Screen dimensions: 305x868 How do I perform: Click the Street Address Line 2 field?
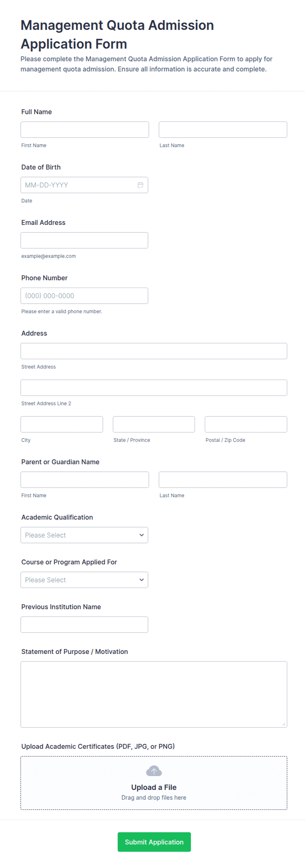click(154, 388)
